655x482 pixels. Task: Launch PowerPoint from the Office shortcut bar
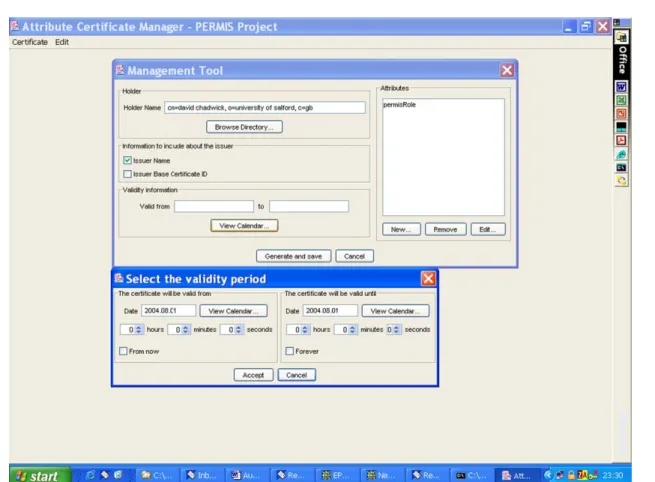click(621, 114)
